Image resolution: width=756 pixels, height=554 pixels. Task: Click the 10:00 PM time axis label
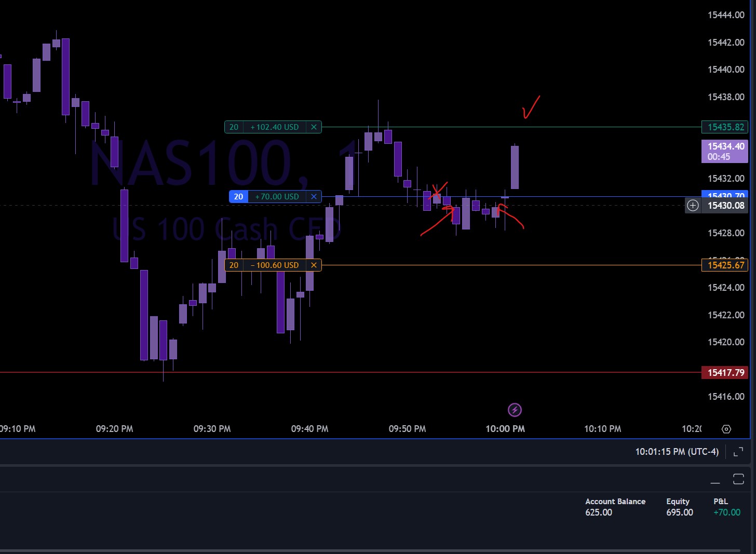(x=505, y=429)
